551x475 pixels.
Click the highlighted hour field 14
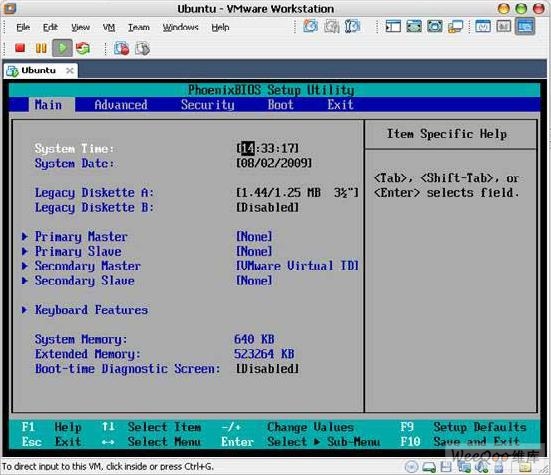[248, 148]
